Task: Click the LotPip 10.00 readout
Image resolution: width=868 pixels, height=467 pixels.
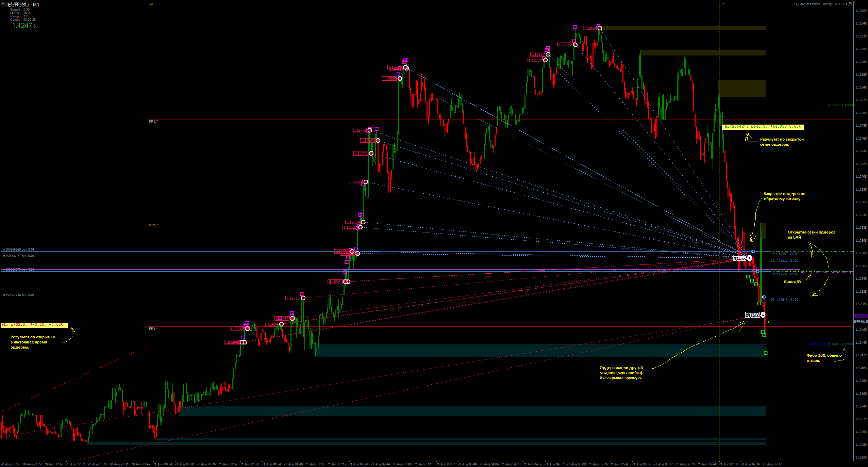Action: click(20, 13)
